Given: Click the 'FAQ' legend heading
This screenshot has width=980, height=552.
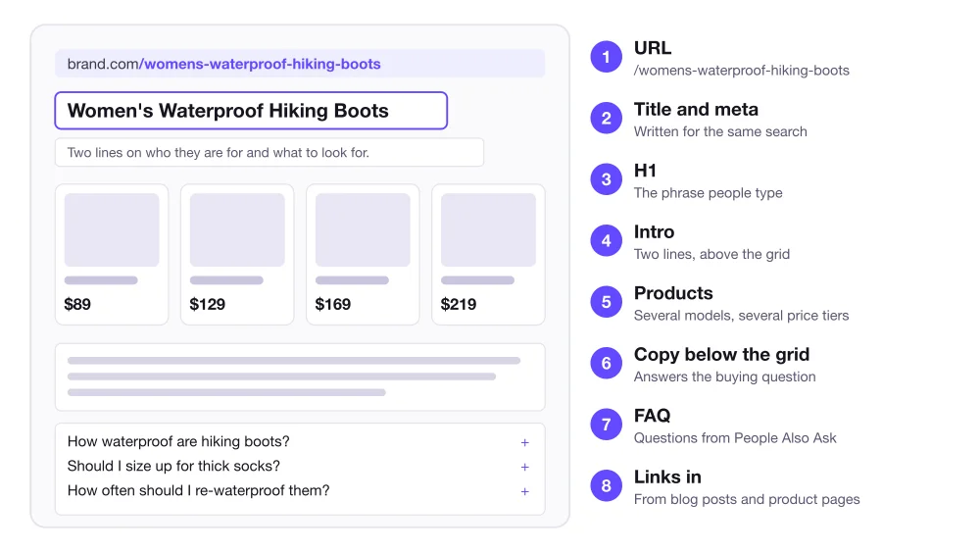Looking at the screenshot, I should tap(653, 416).
